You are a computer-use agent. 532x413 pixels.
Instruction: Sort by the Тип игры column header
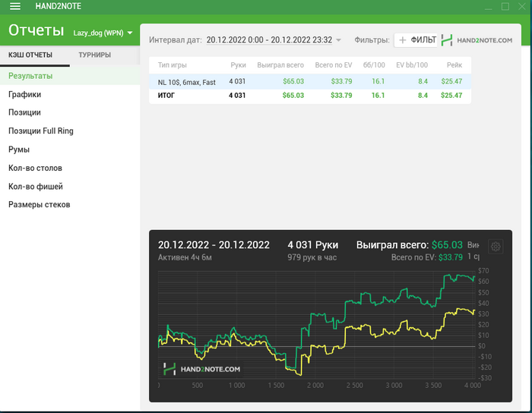pos(173,65)
